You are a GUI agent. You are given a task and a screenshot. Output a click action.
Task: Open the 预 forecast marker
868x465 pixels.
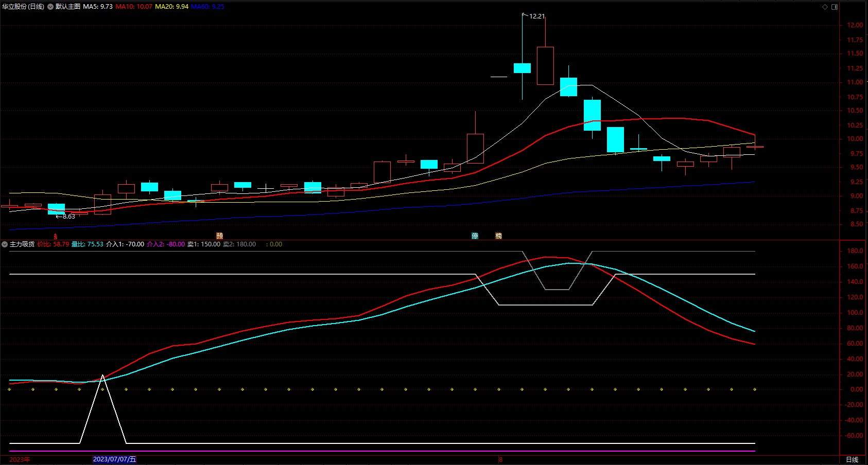(x=219, y=236)
